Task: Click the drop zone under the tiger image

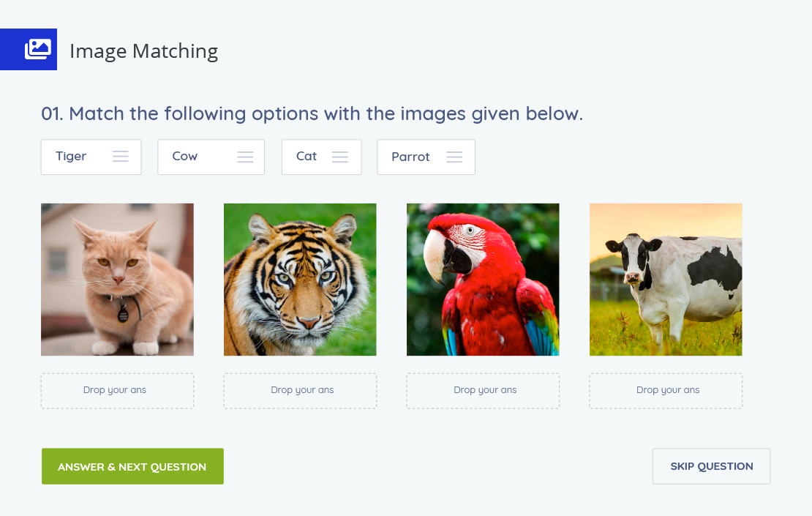Action: point(301,391)
